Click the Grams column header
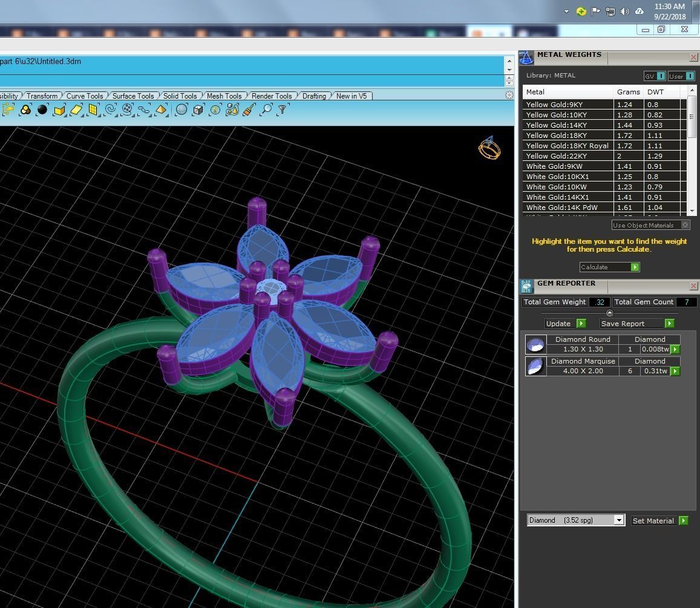 pyautogui.click(x=629, y=92)
